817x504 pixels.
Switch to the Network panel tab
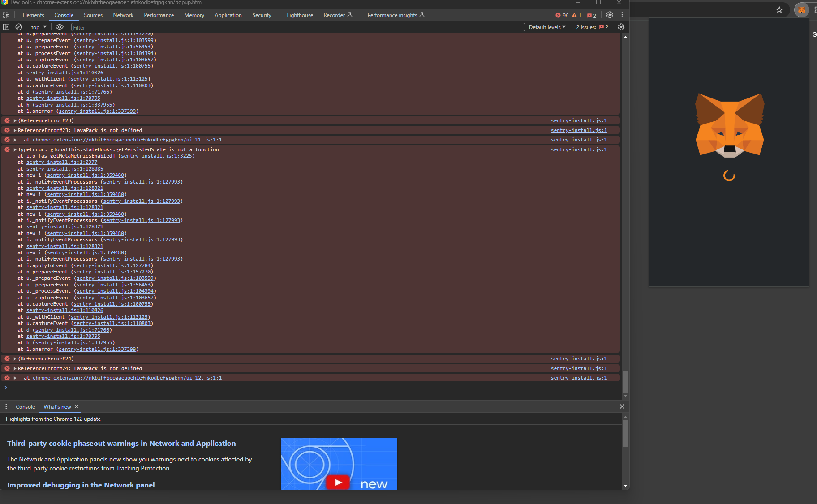tap(123, 15)
